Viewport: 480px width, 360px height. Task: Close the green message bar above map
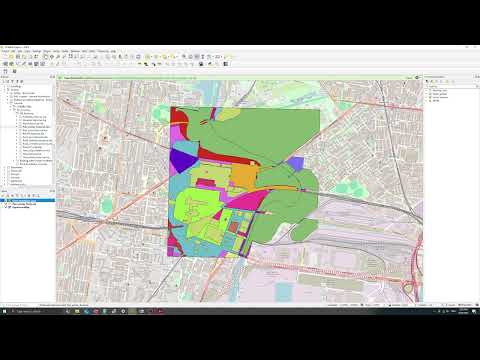417,78
